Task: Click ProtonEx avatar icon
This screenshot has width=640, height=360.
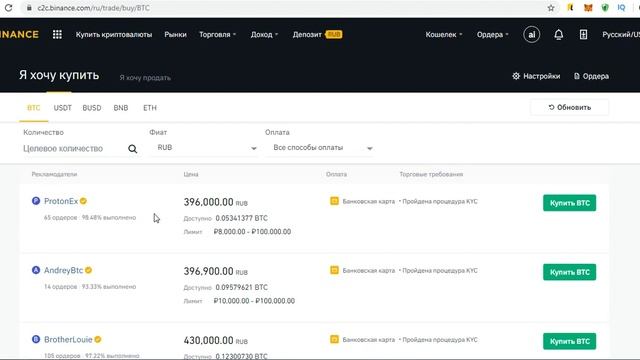Action: pyautogui.click(x=36, y=201)
